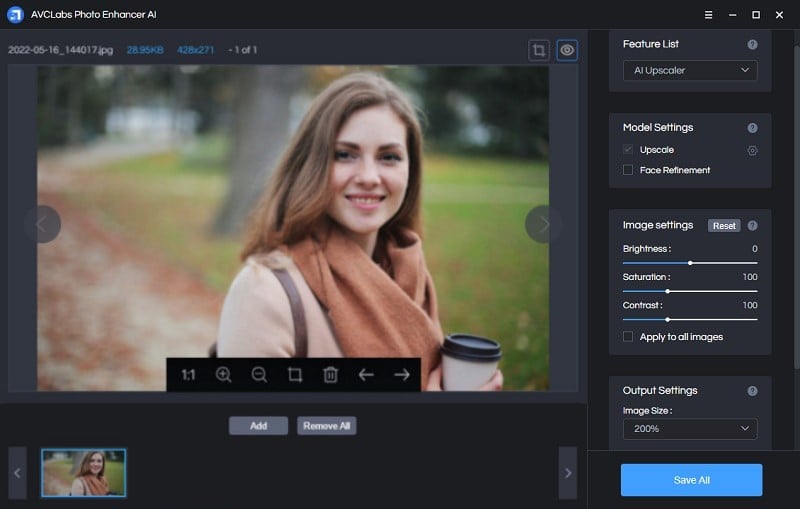
Task: Delete the image with the trash icon
Action: (330, 375)
